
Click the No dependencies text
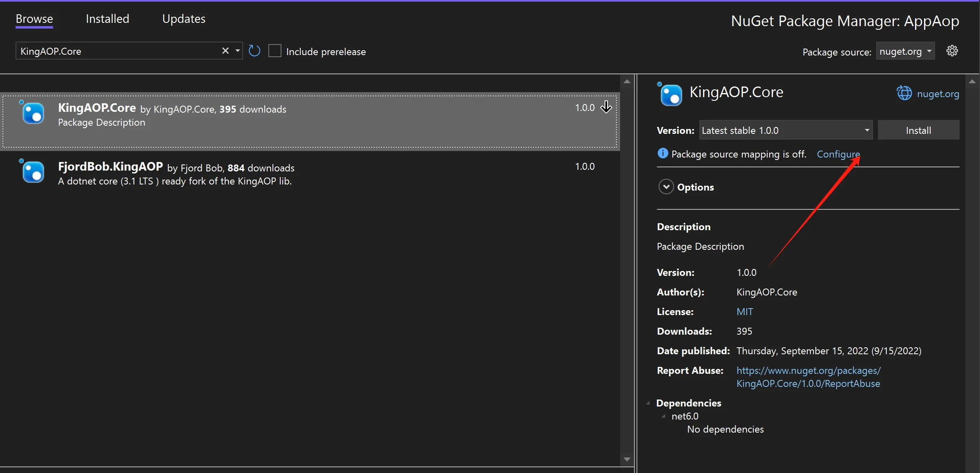pos(725,429)
